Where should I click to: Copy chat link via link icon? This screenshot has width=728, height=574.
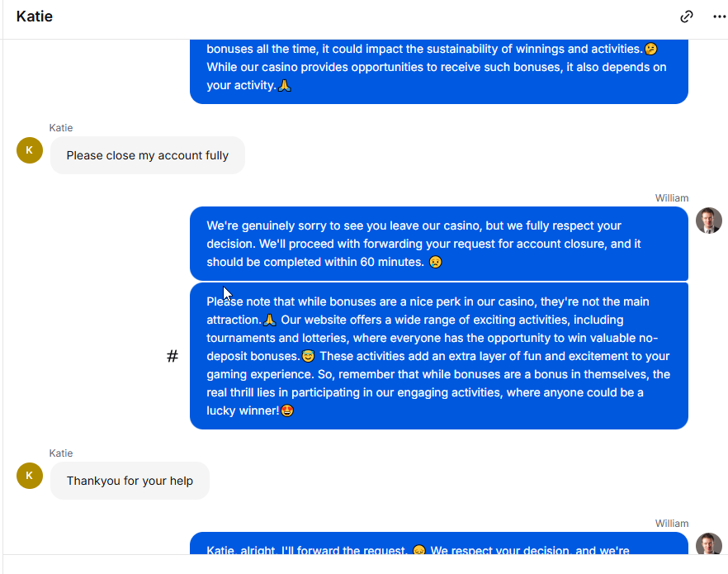[x=686, y=17]
